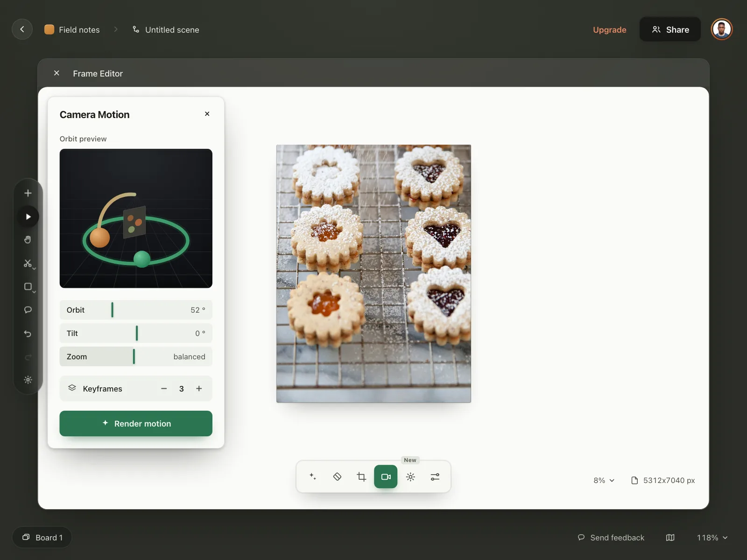Click the Orbit slider handle
Screen dimensions: 747x560
(112, 310)
